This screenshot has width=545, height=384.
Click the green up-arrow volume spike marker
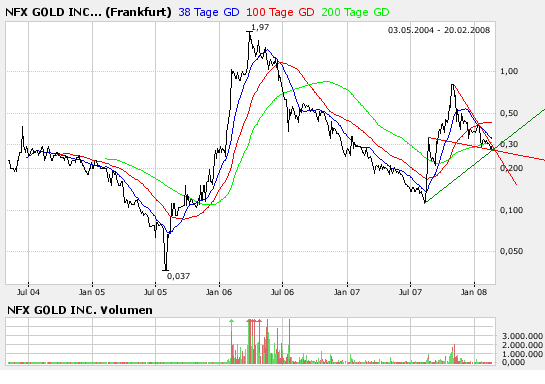pos(231,321)
